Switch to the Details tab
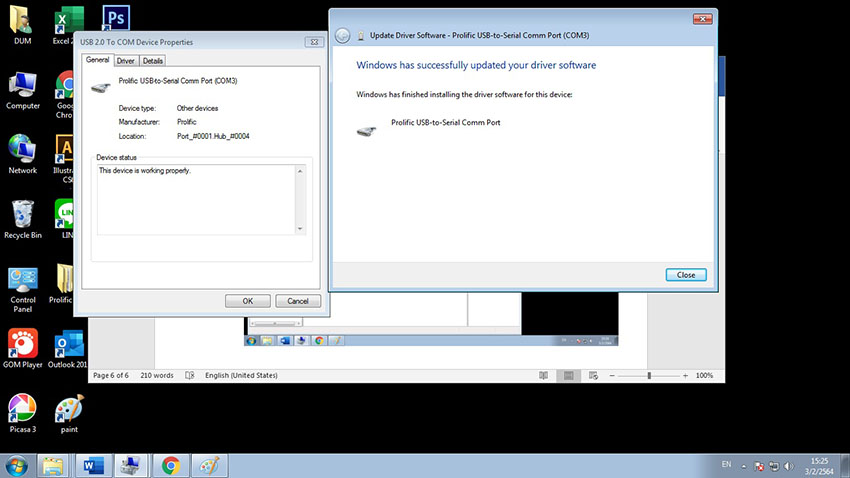Viewport: 850px width, 478px height. 153,61
